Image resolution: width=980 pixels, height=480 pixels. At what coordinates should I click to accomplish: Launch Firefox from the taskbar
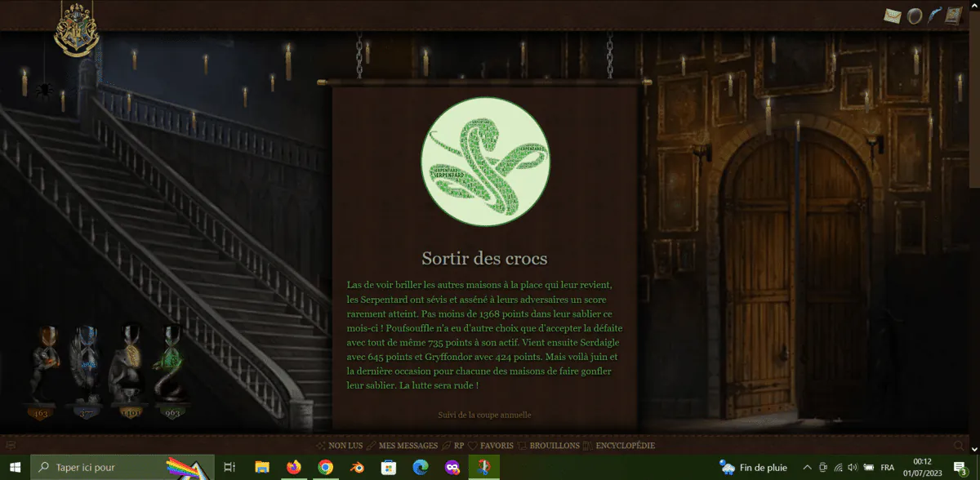(294, 467)
